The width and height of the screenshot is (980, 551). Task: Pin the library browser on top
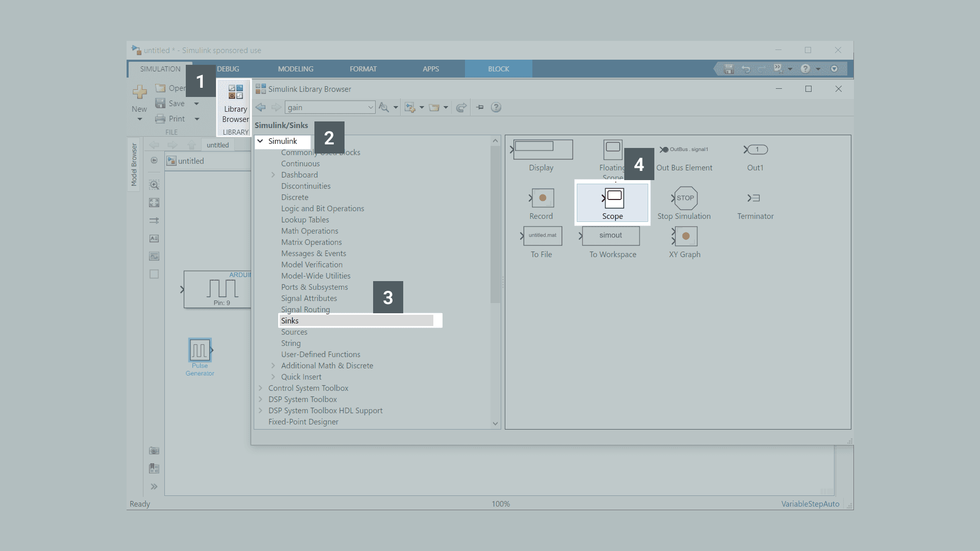tap(480, 108)
